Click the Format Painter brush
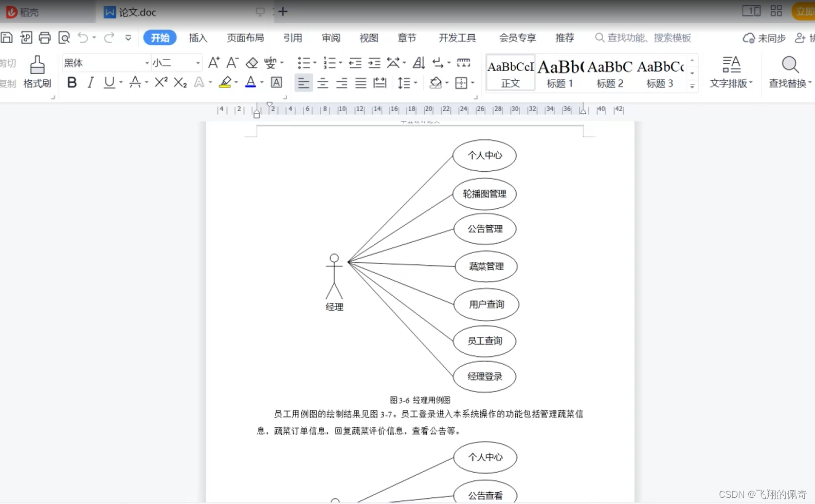The image size is (815, 504). 37,72
